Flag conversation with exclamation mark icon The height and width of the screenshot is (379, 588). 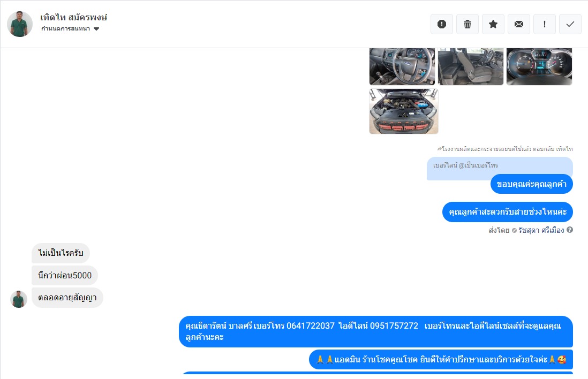[x=545, y=25]
